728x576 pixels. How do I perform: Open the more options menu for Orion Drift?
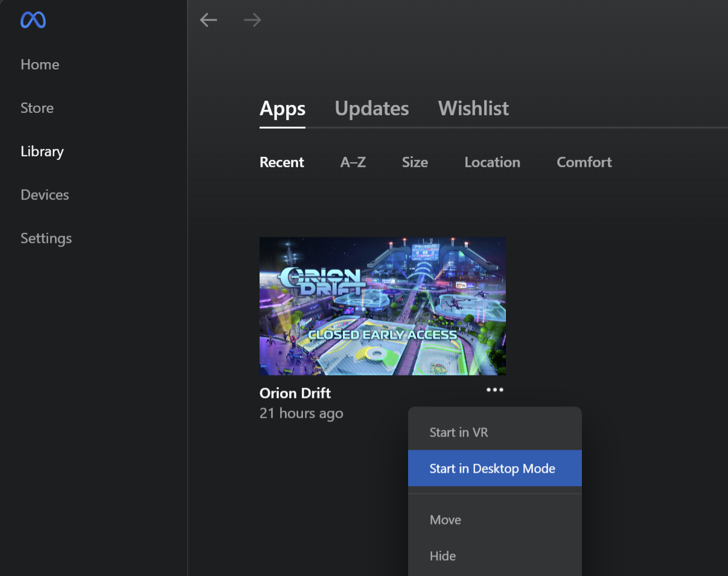tap(494, 389)
